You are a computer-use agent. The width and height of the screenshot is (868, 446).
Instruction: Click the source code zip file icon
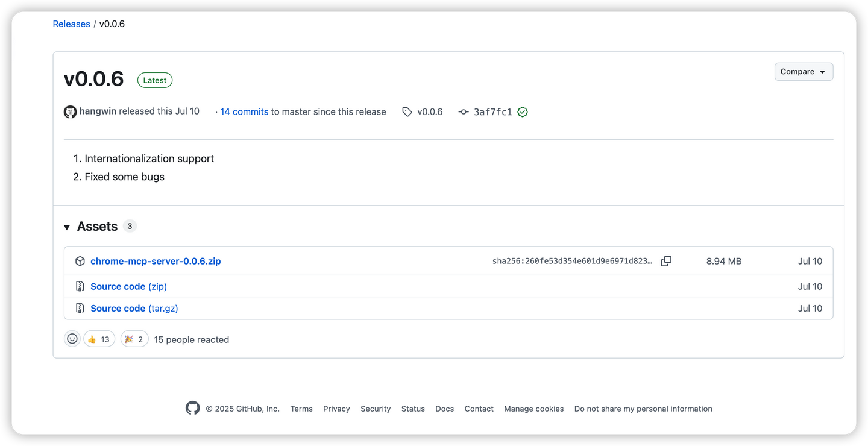(x=80, y=286)
